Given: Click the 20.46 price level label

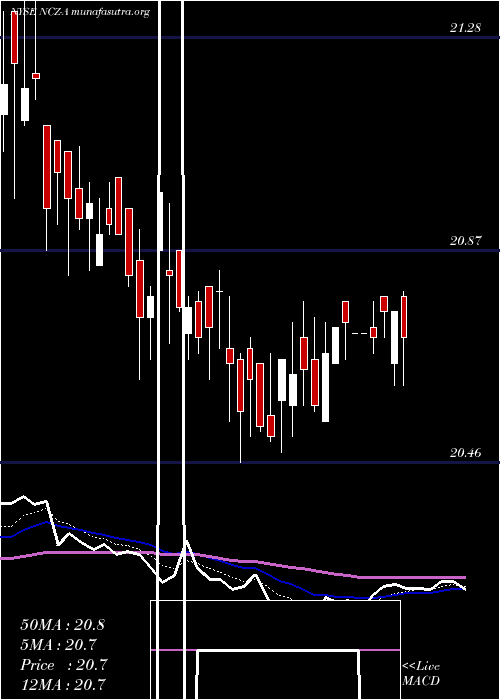Looking at the screenshot, I should click(465, 453).
